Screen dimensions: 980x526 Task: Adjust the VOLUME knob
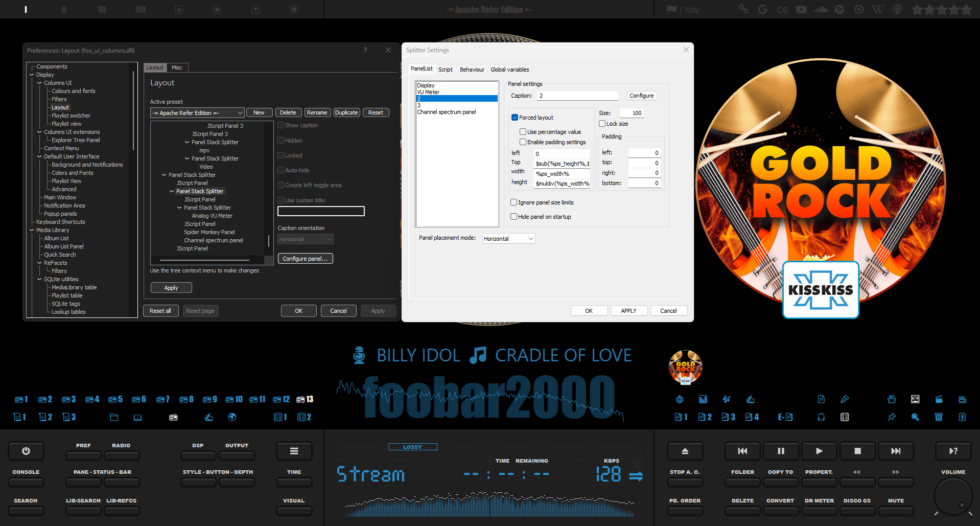click(953, 496)
